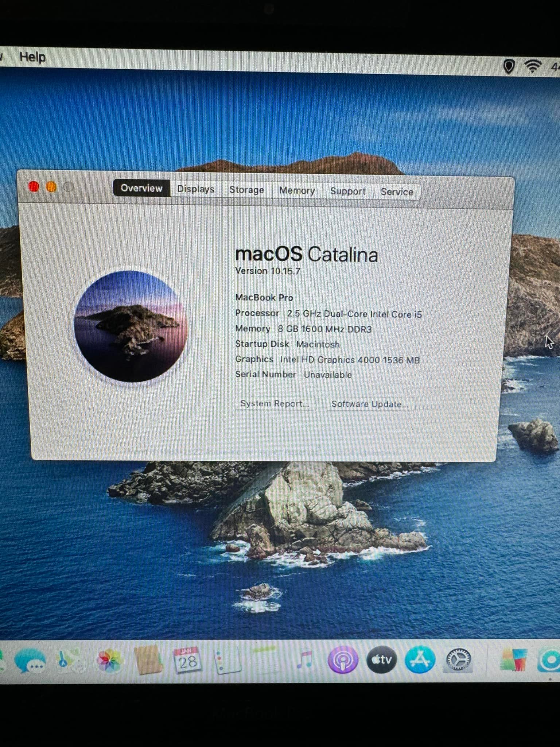The width and height of the screenshot is (560, 747).
Task: Switch to the Storage tab
Action: [x=246, y=190]
